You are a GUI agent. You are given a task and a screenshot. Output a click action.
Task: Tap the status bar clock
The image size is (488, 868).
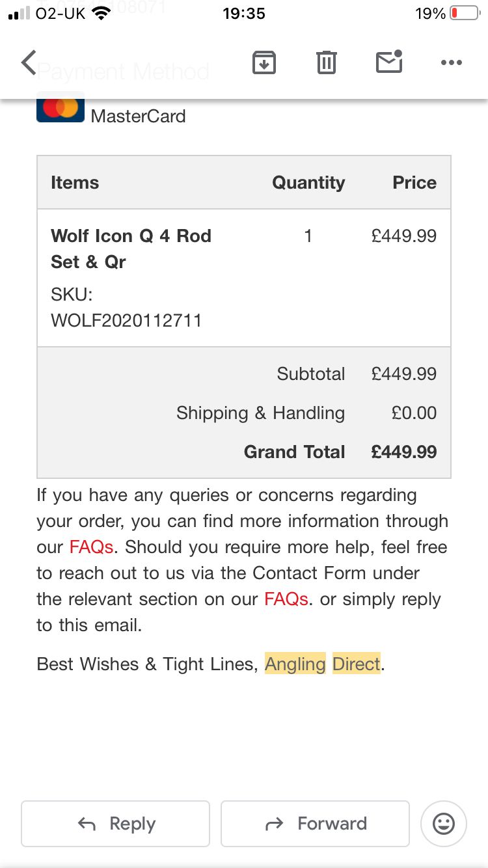[x=244, y=14]
